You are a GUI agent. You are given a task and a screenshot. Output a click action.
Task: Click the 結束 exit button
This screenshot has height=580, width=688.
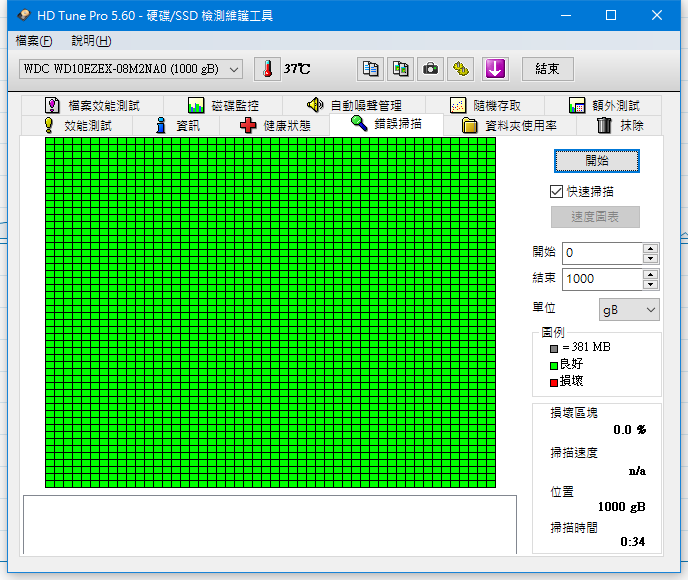click(547, 69)
